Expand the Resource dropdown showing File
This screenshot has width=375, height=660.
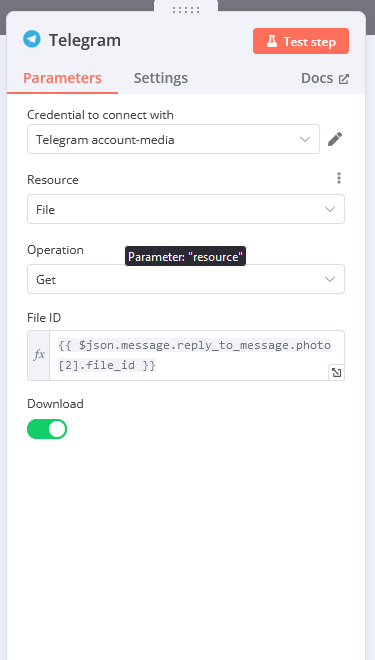[186, 209]
